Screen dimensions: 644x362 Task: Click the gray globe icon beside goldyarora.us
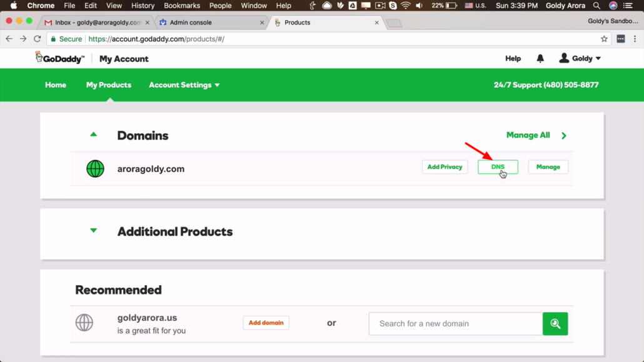pos(84,323)
